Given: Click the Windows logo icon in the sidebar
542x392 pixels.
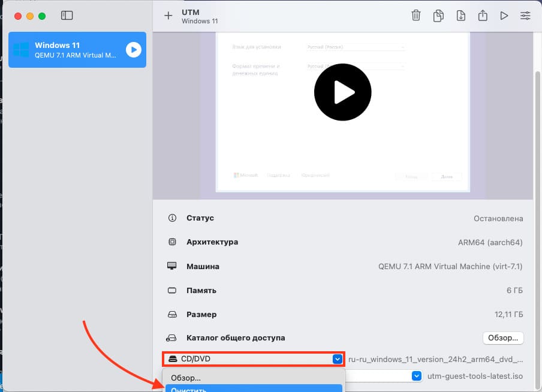Looking at the screenshot, I should [22, 50].
